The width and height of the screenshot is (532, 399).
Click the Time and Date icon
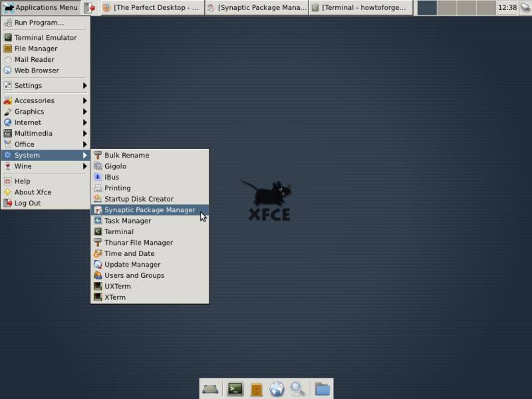pos(98,253)
